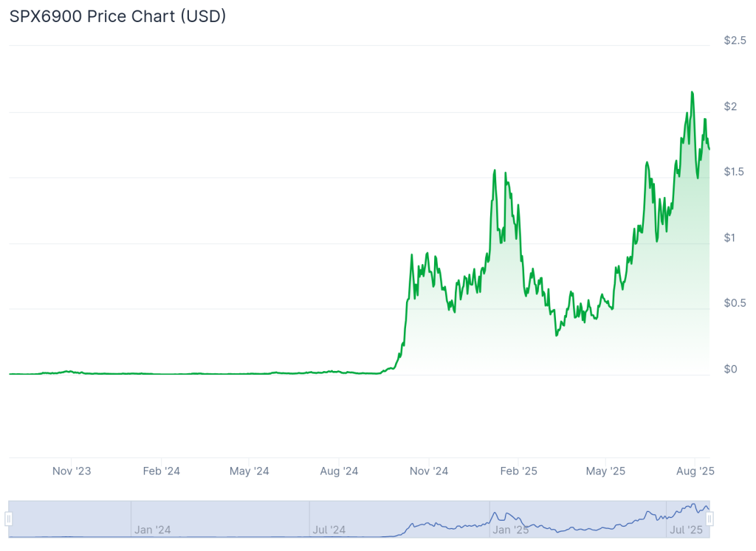756x551 pixels.
Task: Click the Aug '25 x-axis label
Action: (695, 471)
